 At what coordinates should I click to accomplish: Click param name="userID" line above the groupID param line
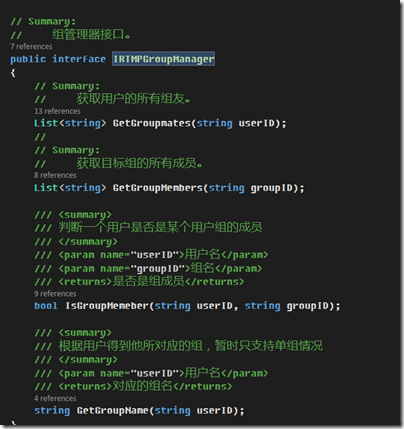click(x=151, y=255)
